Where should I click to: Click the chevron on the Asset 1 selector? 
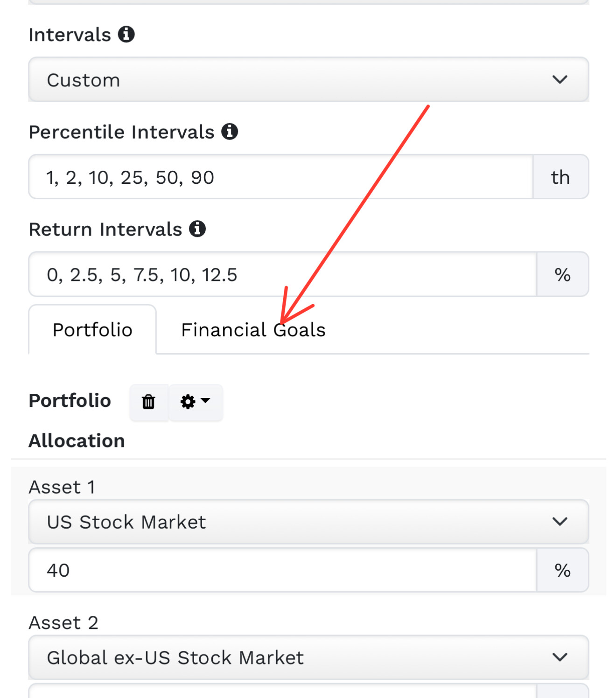point(560,522)
